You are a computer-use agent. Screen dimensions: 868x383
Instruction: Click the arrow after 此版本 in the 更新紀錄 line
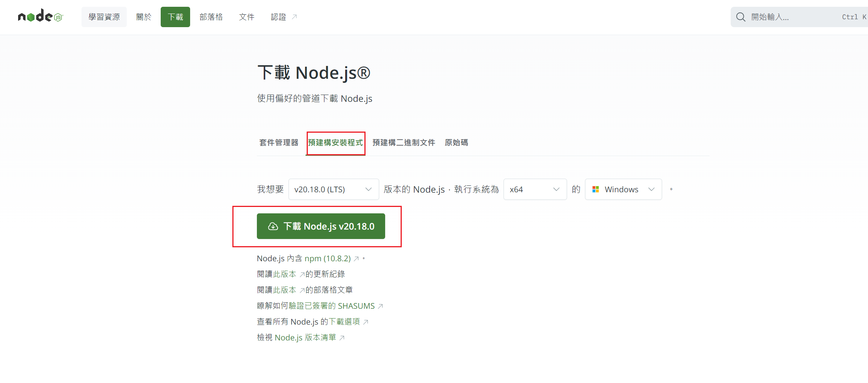pos(302,274)
